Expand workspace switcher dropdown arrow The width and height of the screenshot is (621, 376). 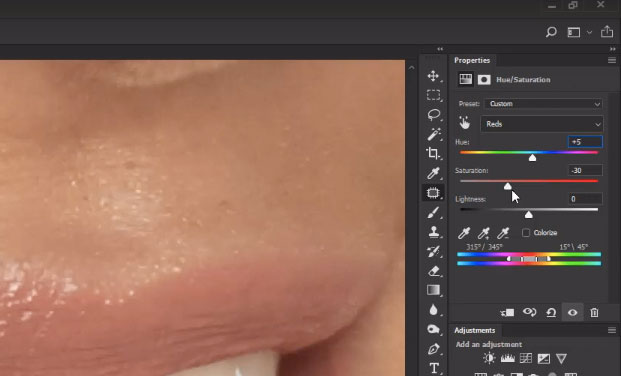[x=589, y=32]
